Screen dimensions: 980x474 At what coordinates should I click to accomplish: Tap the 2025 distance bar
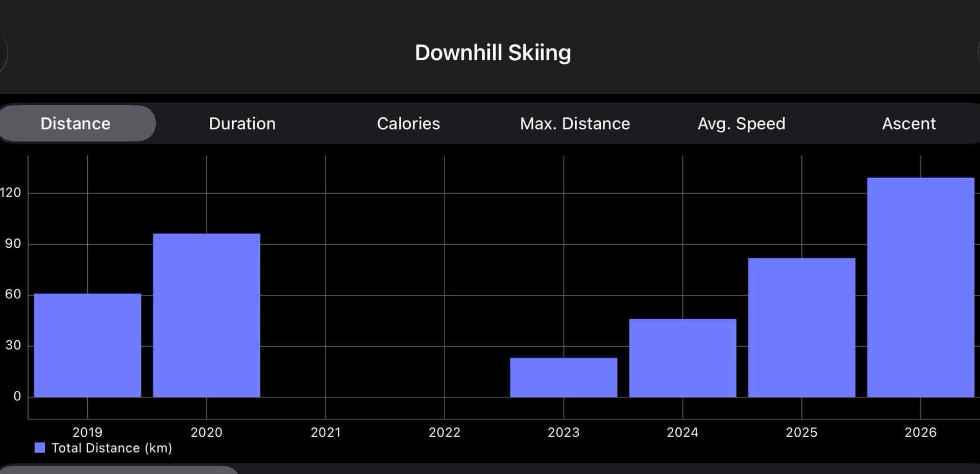[801, 327]
